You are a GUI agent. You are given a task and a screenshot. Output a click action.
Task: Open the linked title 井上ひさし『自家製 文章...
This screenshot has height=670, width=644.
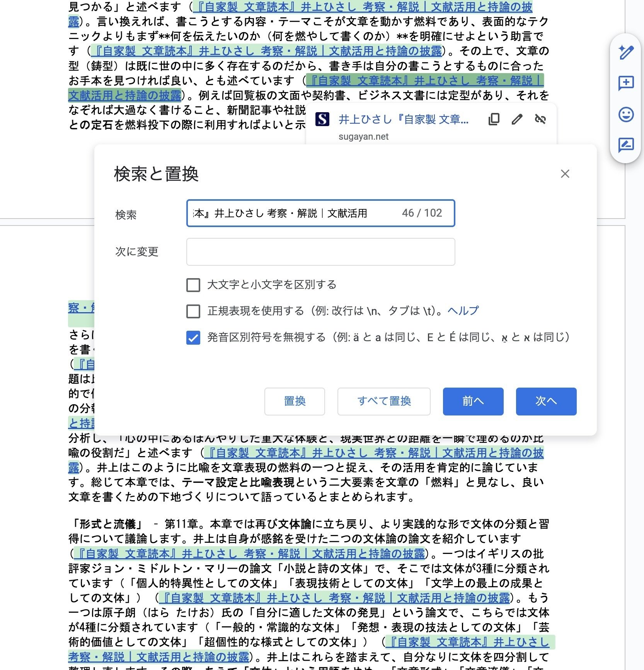click(x=404, y=120)
